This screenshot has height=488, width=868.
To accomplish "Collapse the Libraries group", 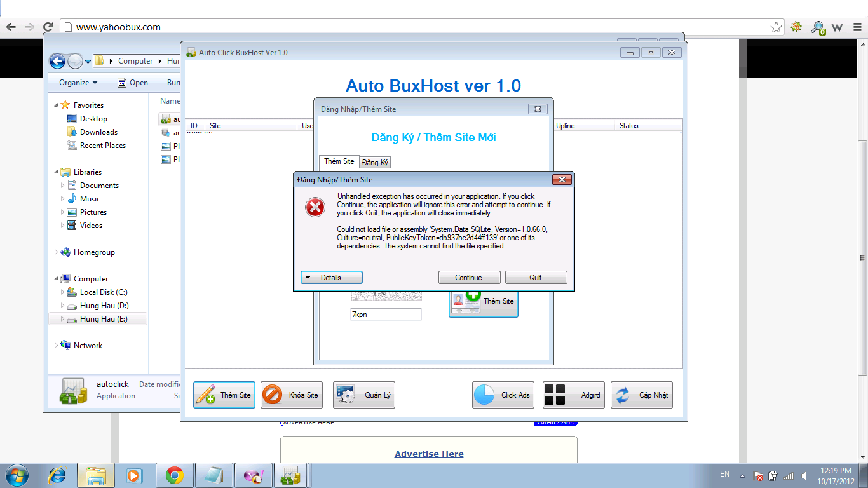I will click(56, 172).
